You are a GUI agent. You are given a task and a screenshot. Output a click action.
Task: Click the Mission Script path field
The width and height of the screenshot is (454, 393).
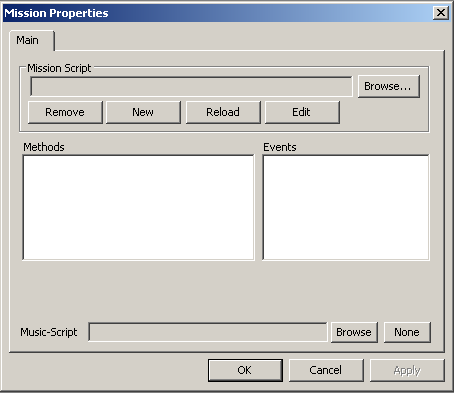tap(191, 87)
